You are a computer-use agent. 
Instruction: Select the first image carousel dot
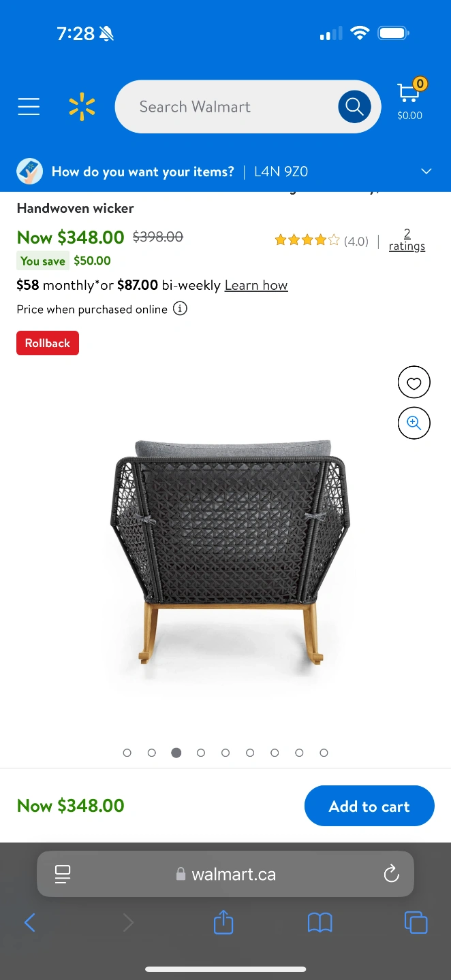click(x=127, y=753)
